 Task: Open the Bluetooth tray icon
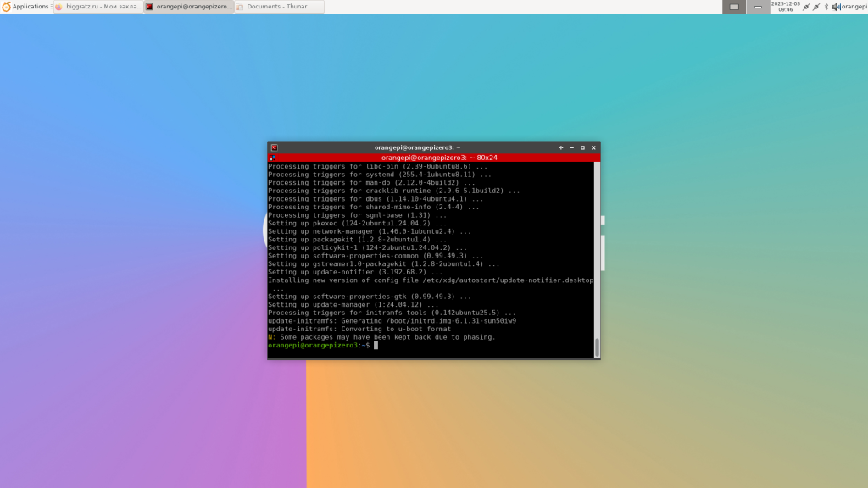(826, 7)
